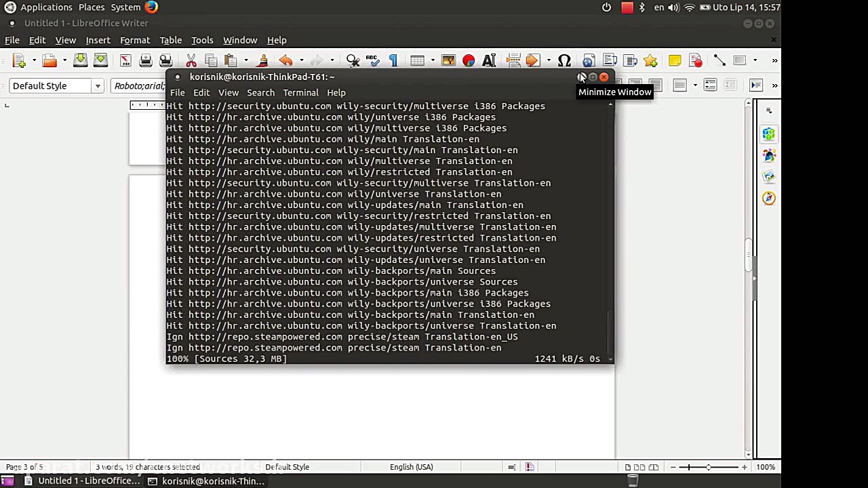Screen dimensions: 868x488
Task: Open the sidebar Gallery icon
Action: [768, 177]
